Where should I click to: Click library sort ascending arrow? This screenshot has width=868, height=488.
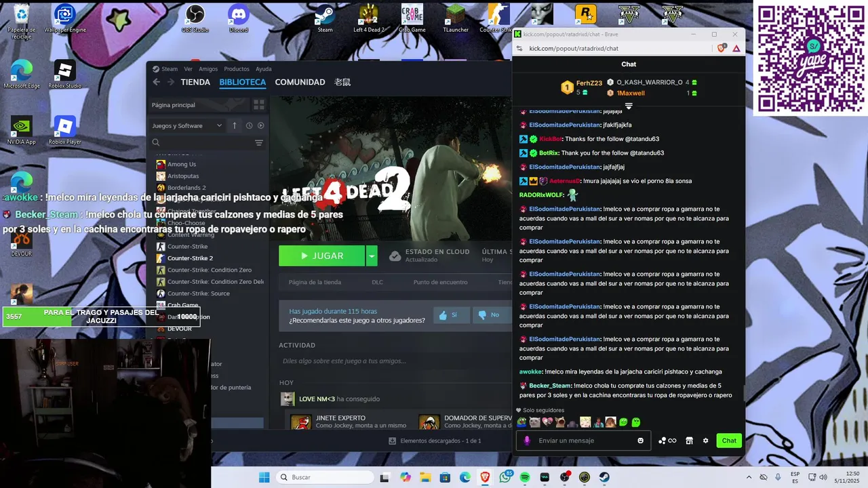[235, 125]
